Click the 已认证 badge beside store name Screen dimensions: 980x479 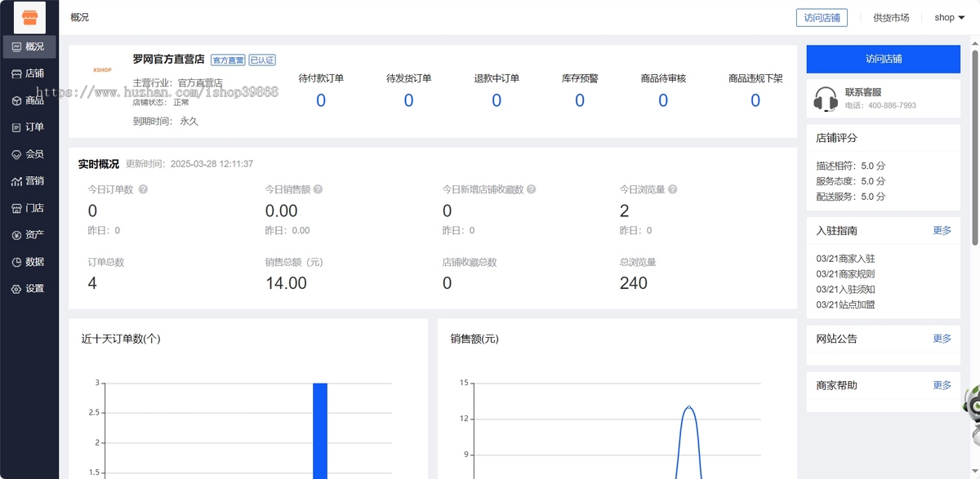click(263, 60)
